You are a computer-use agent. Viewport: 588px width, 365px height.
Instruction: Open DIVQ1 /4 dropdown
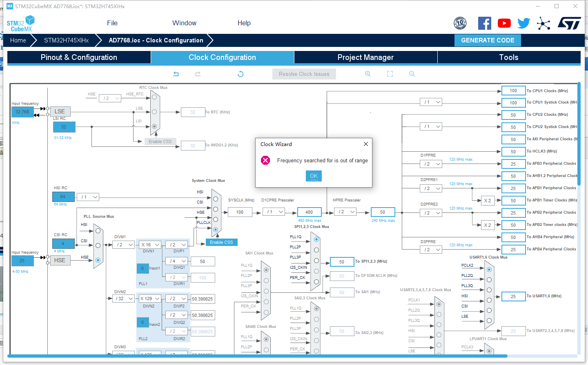177,261
